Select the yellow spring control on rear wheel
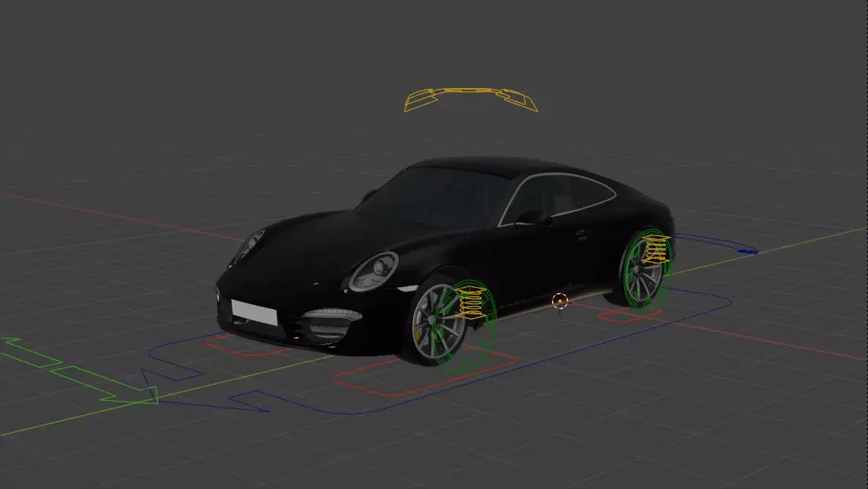This screenshot has height=489, width=868. coord(656,248)
